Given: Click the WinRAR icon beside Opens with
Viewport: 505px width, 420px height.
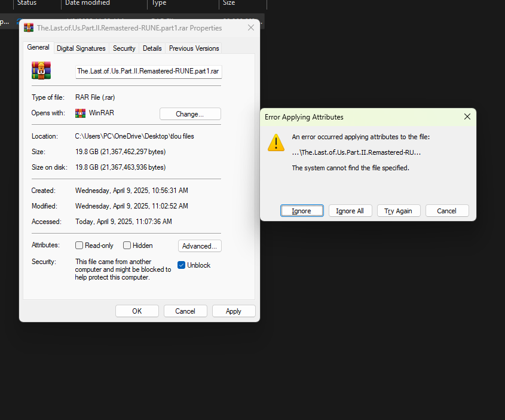Looking at the screenshot, I should pyautogui.click(x=80, y=114).
